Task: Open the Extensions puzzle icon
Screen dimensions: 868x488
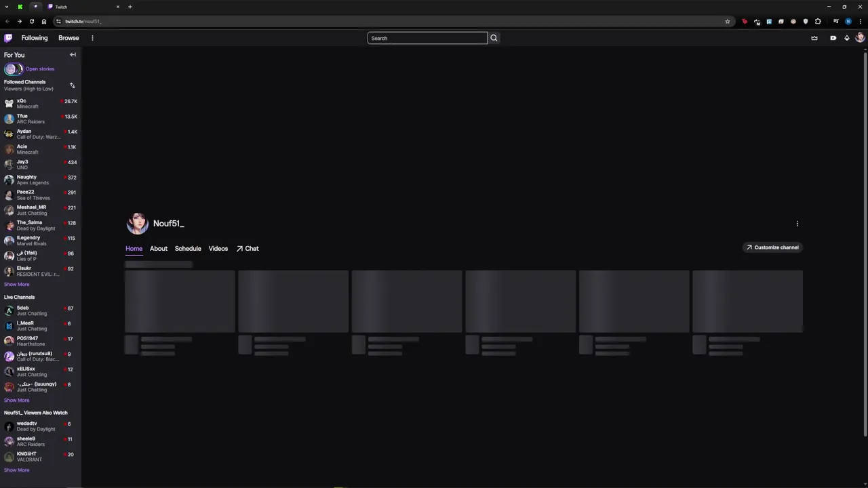Action: pyautogui.click(x=818, y=21)
